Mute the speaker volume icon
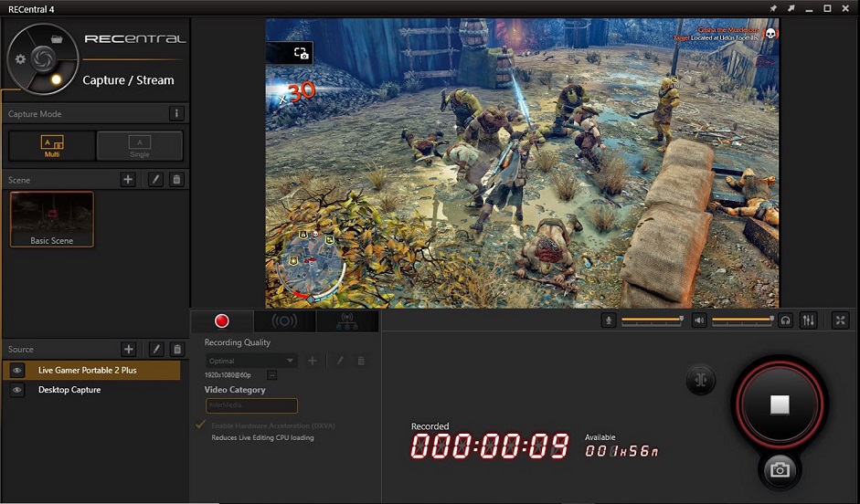The width and height of the screenshot is (860, 504). pyautogui.click(x=699, y=320)
